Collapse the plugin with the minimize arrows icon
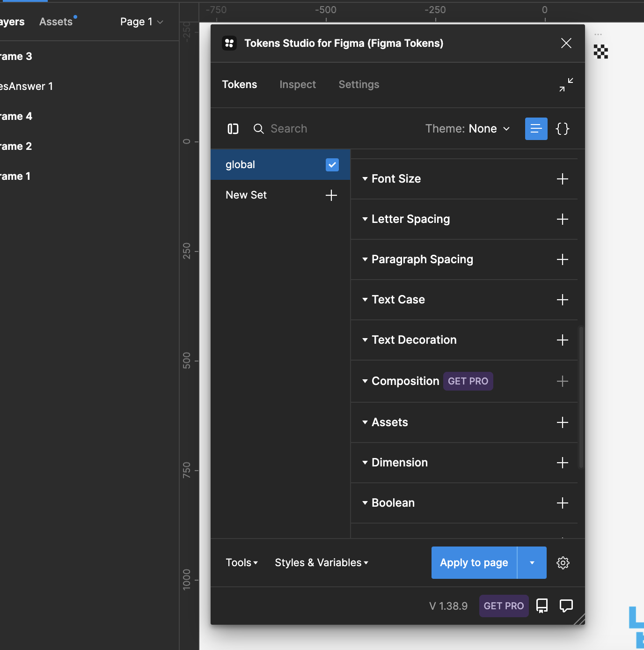 [x=566, y=85]
